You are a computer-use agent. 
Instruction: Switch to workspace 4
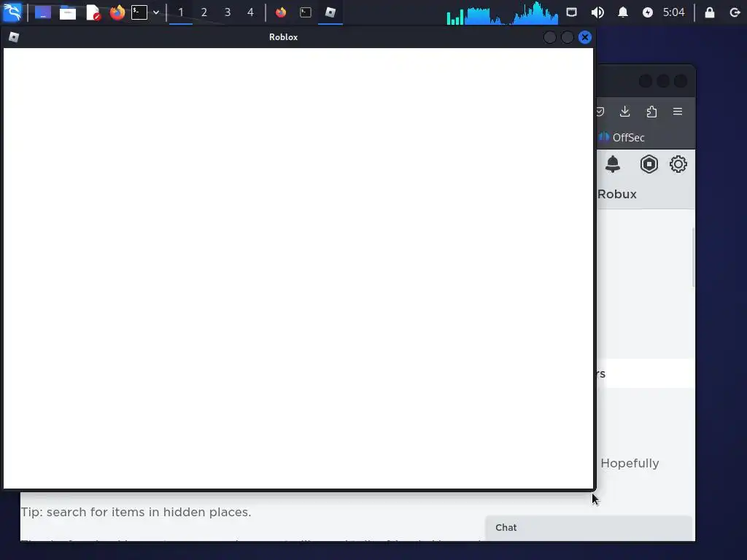(x=251, y=12)
